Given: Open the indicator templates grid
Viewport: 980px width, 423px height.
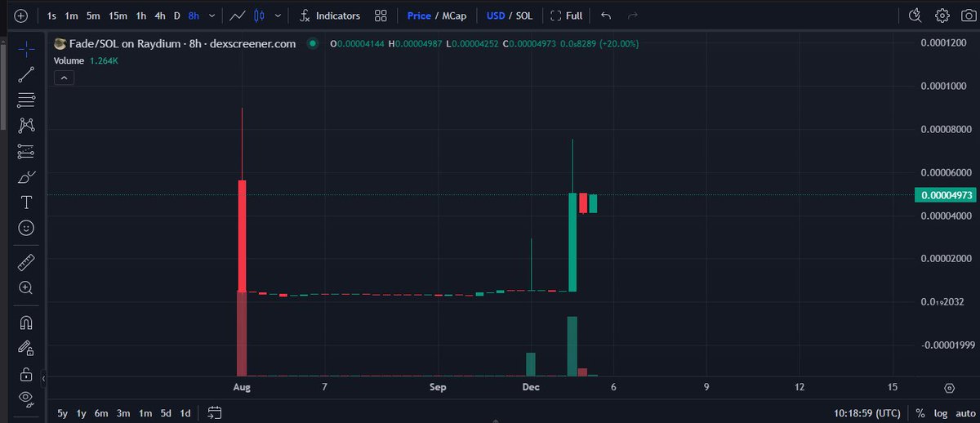Looking at the screenshot, I should [381, 16].
